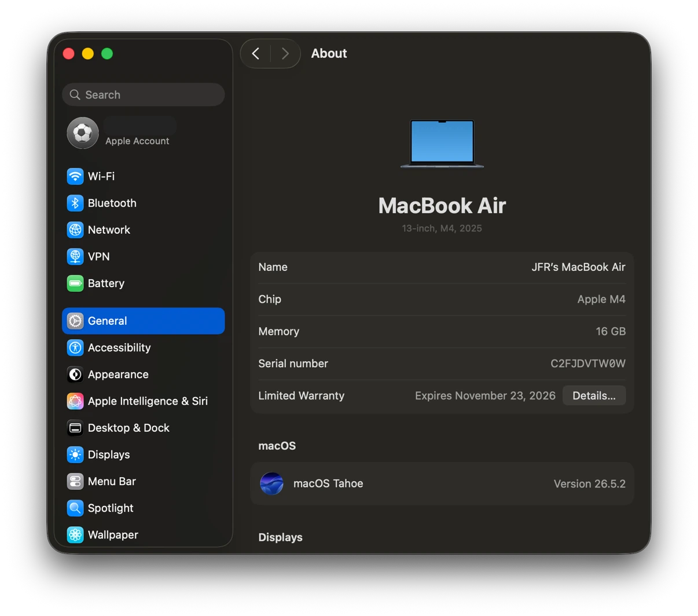698x616 pixels.
Task: Click the green zoom window button
Action: [107, 53]
